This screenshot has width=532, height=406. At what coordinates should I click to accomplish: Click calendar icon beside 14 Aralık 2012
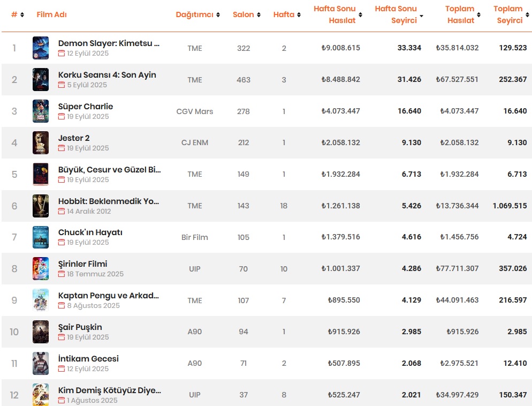click(61, 212)
